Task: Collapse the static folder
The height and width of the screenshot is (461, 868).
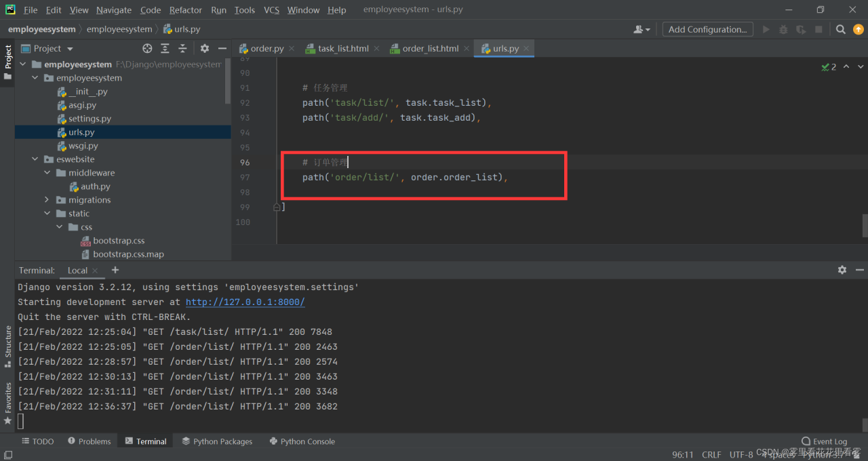Action: (x=47, y=214)
